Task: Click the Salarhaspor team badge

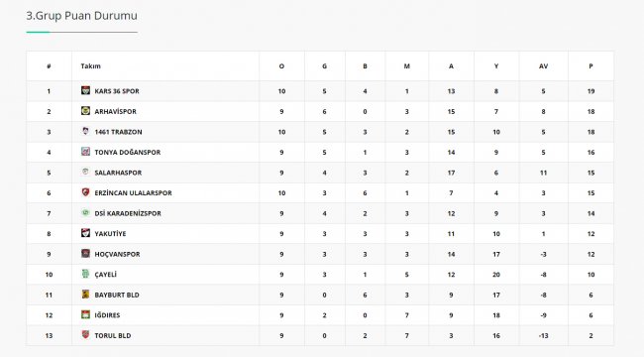Action: click(x=85, y=172)
